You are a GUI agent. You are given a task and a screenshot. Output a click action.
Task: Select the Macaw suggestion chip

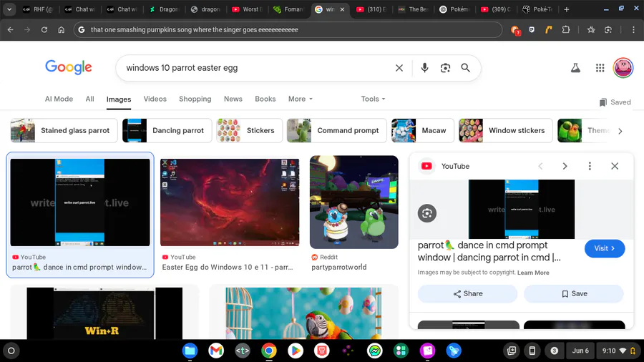(423, 130)
